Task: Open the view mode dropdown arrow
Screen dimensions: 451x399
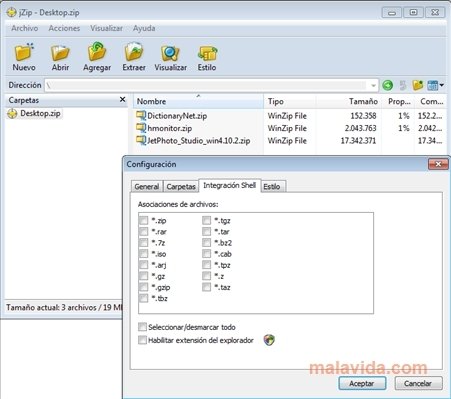Action: 442,85
